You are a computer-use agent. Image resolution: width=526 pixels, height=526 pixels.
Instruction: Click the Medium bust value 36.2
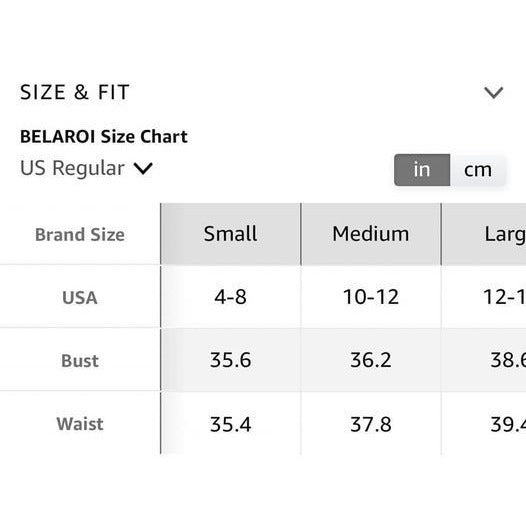tap(371, 360)
